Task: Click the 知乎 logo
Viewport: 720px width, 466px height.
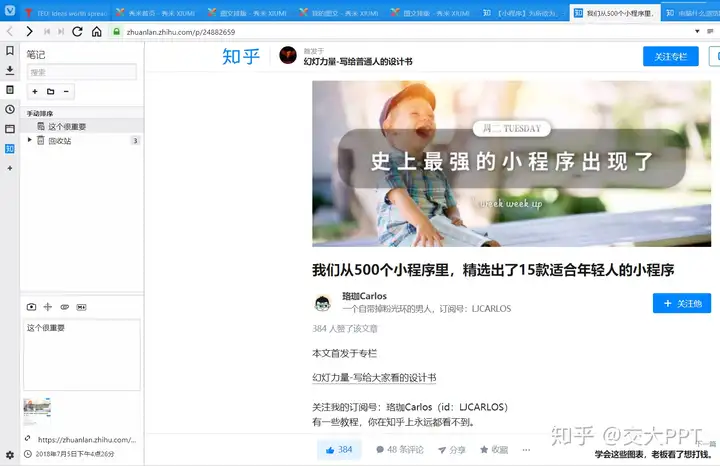Action: [x=241, y=56]
